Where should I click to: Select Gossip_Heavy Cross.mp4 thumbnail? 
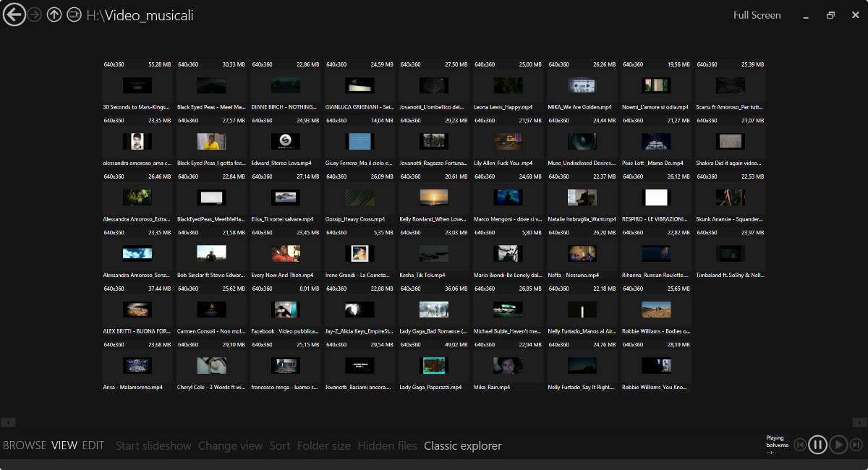click(x=359, y=198)
